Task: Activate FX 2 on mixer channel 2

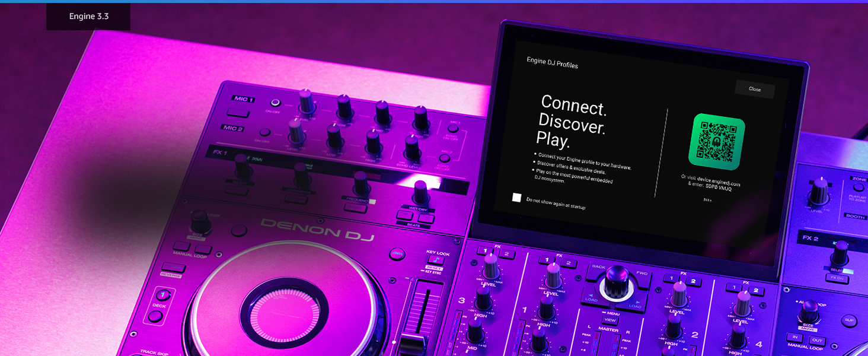Action: [693, 282]
